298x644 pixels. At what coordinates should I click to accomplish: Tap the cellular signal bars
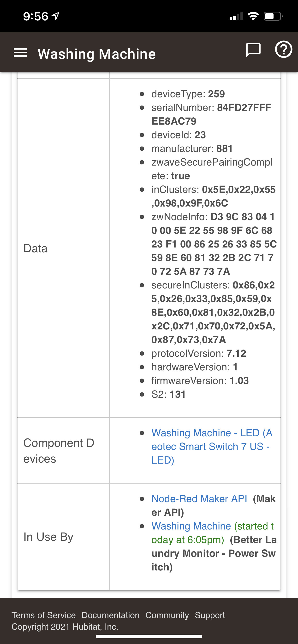click(x=236, y=16)
